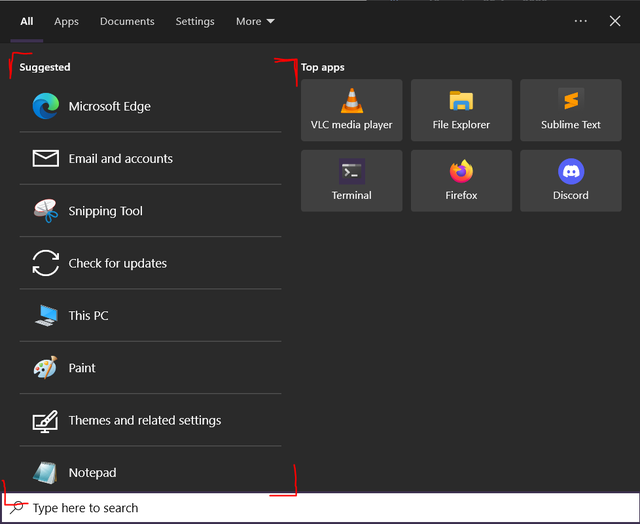Close the search panel with X

[x=615, y=21]
